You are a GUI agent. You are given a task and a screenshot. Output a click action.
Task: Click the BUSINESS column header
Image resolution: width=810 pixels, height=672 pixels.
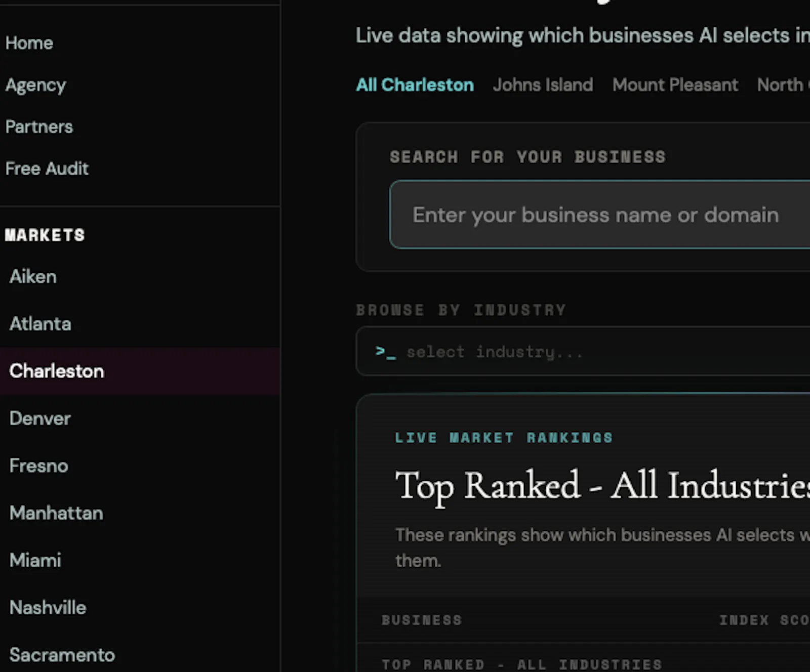(422, 620)
